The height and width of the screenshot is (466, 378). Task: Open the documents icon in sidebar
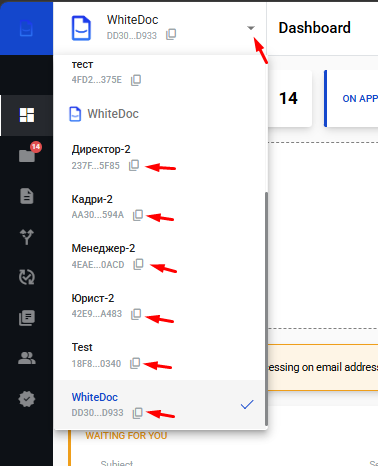coord(27,196)
